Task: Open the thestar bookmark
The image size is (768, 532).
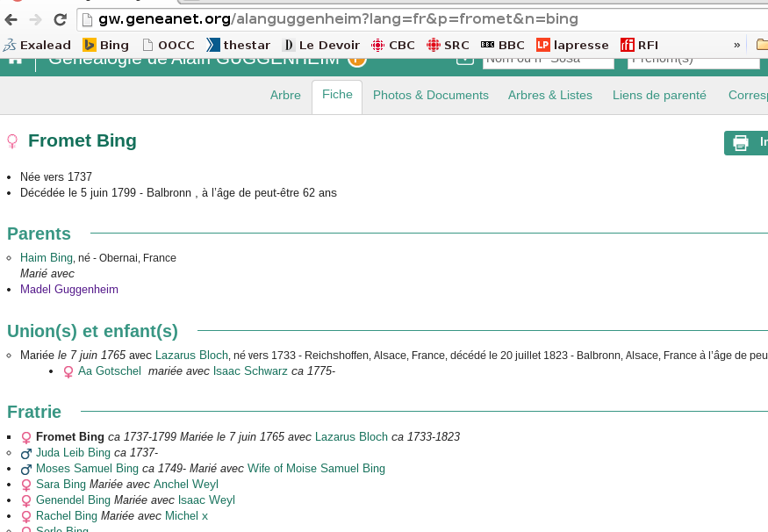Action: pos(240,45)
